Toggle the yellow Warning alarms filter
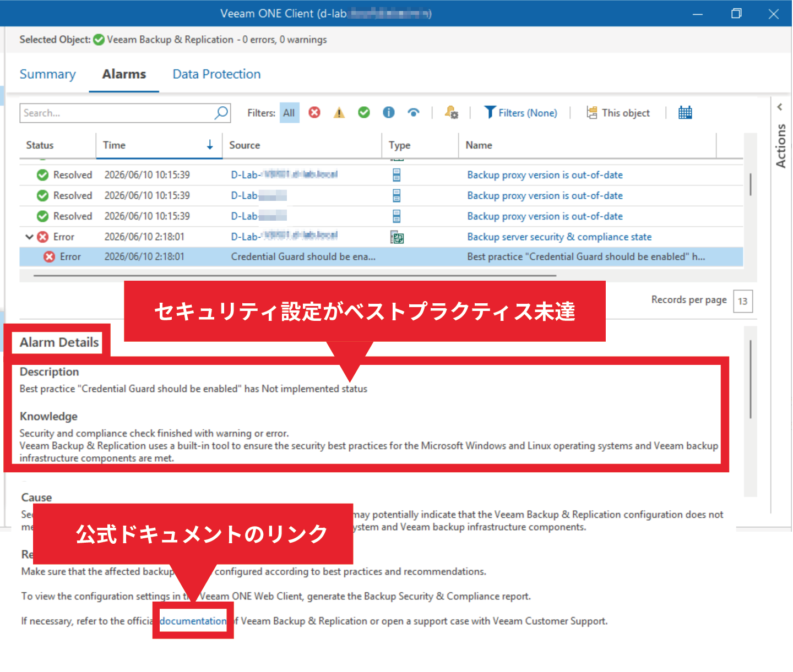This screenshot has width=793, height=672. coord(339,113)
